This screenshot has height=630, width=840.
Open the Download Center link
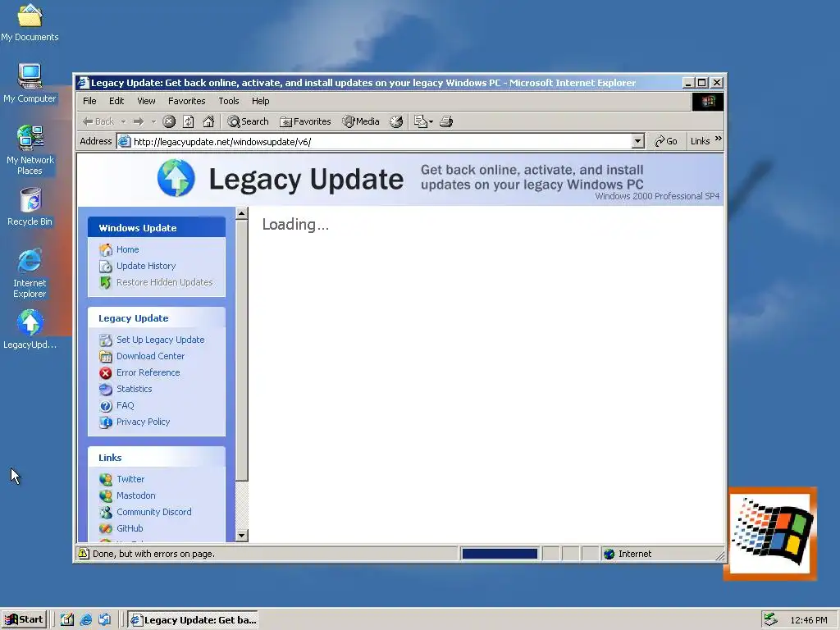151,356
